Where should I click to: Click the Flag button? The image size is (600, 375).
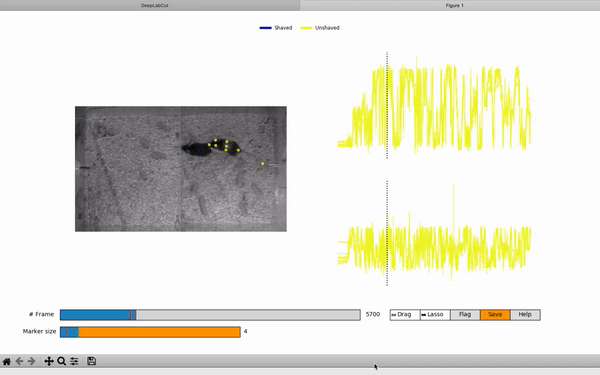pos(465,315)
